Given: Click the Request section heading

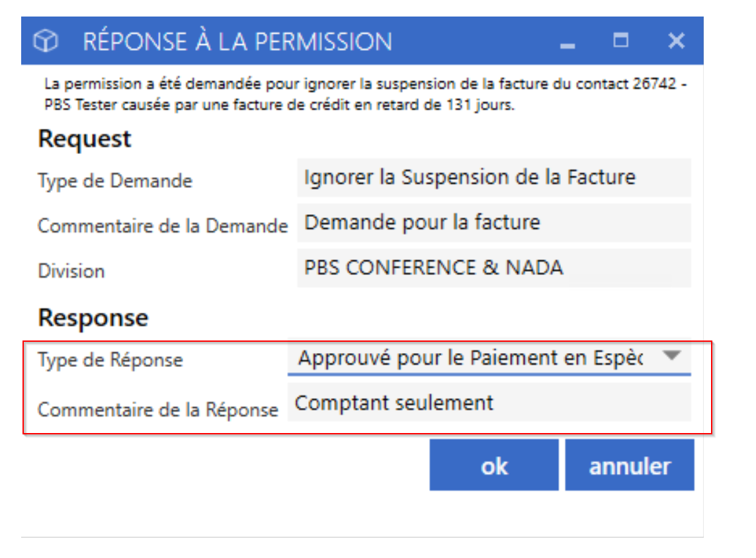Looking at the screenshot, I should click(x=85, y=139).
